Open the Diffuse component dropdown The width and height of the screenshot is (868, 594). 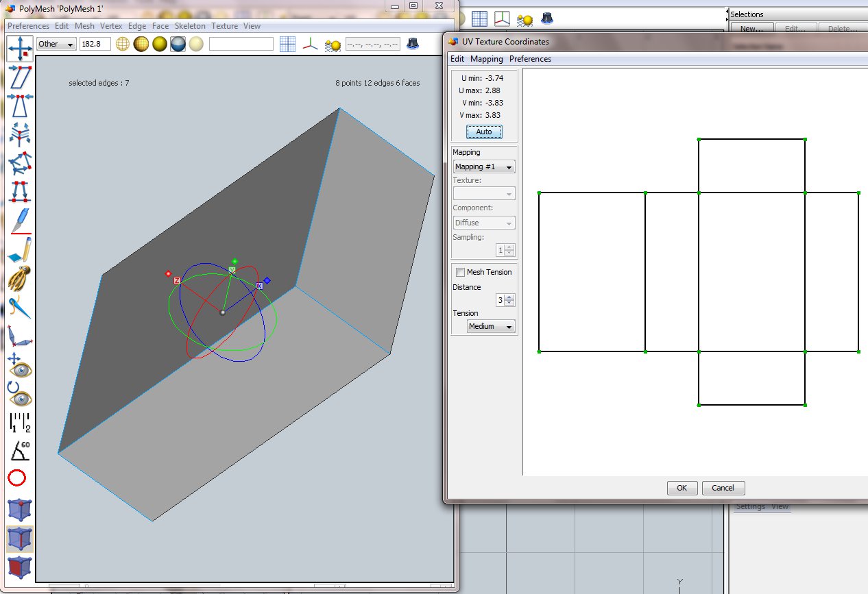[x=484, y=223]
